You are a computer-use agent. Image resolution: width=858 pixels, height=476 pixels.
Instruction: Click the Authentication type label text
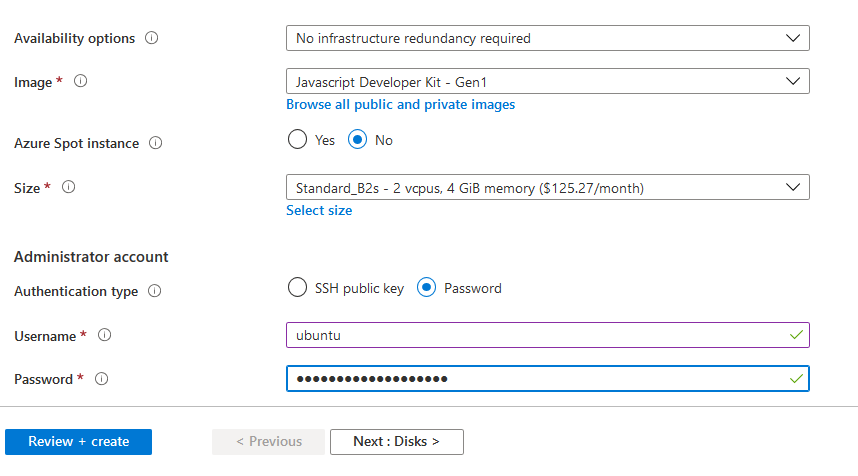point(76,291)
